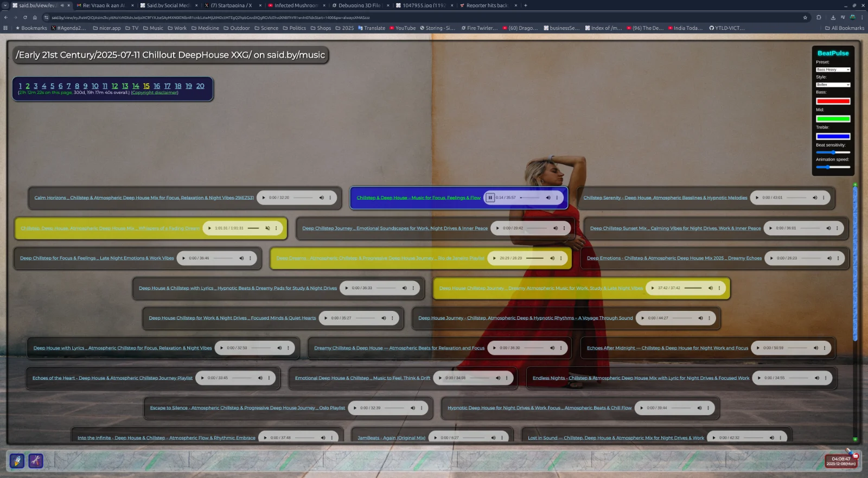This screenshot has width=868, height=478.
Task: Play the Endless Nights track
Action: pos(759,378)
